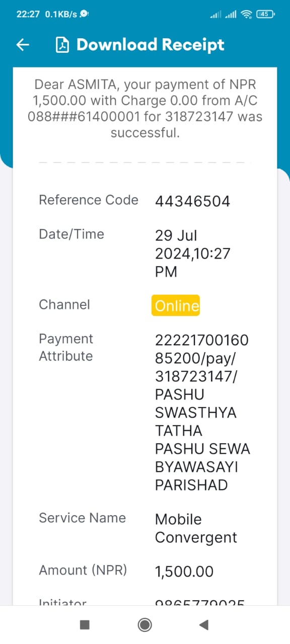This screenshot has width=290, height=644.
Task: Tap the Android recent apps square
Action: click(85, 624)
